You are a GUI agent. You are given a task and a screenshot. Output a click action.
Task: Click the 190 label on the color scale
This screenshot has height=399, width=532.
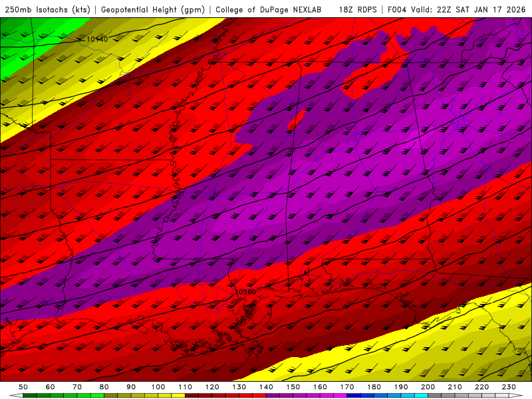[x=401, y=387]
